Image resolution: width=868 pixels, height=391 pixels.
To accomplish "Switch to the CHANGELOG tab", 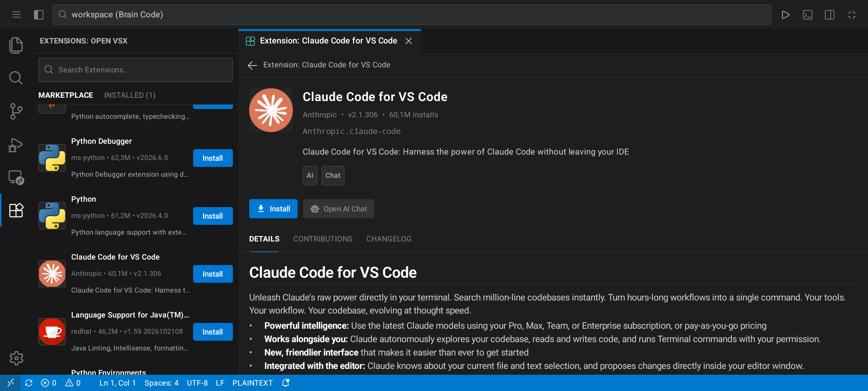I will coord(389,239).
